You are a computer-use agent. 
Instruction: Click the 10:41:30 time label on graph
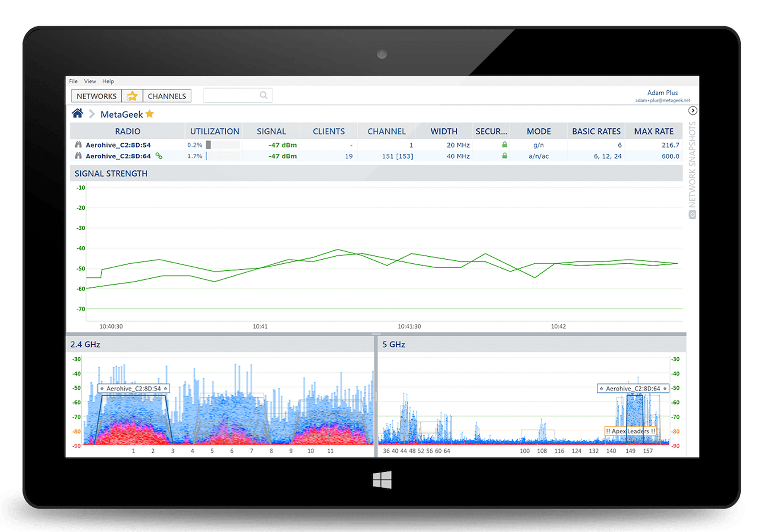pos(409,327)
